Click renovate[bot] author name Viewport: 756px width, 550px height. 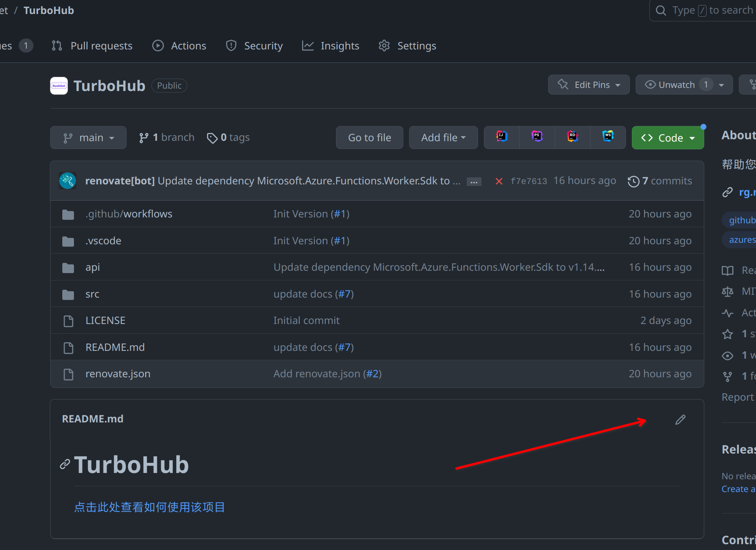point(120,181)
